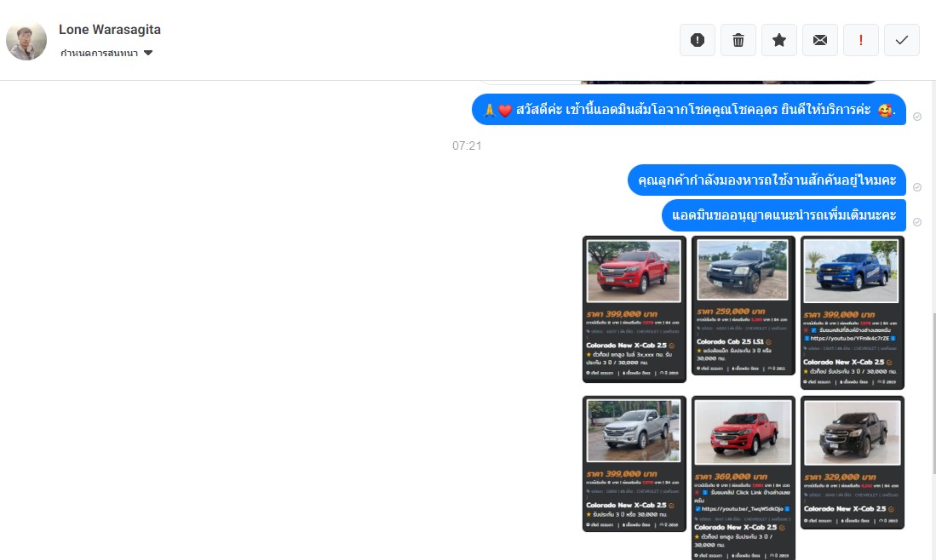
Task: Open black Colorado 329,000 baht card
Action: coord(852,462)
